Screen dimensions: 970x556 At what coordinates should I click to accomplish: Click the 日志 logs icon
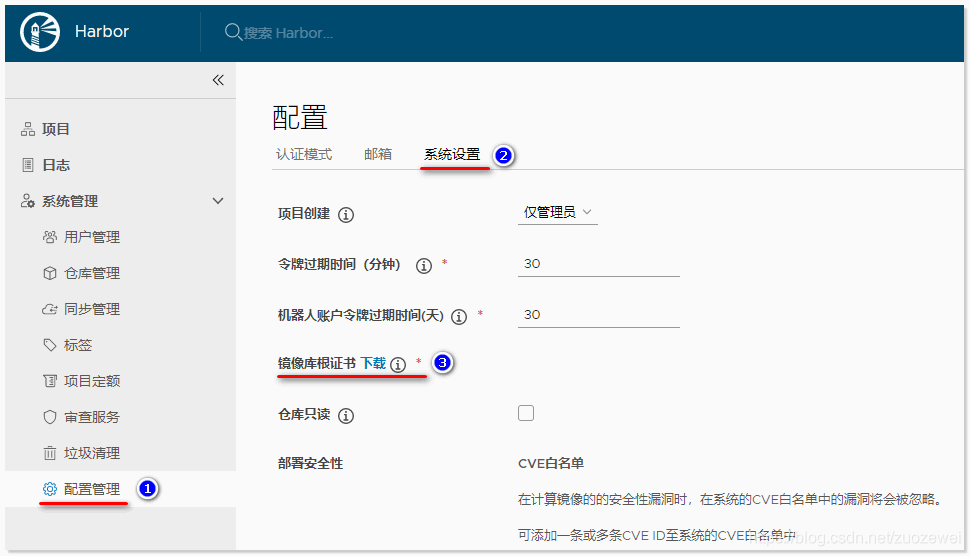[x=28, y=165]
